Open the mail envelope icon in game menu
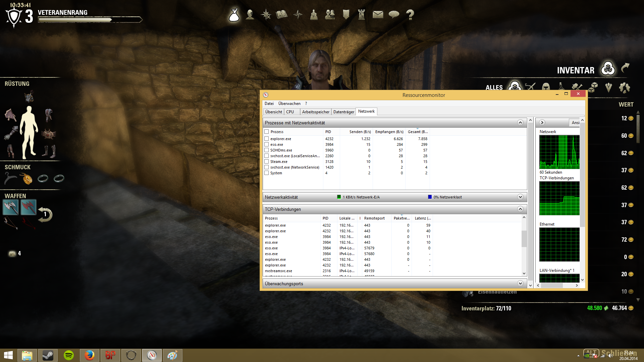This screenshot has width=644, height=362. point(378,14)
